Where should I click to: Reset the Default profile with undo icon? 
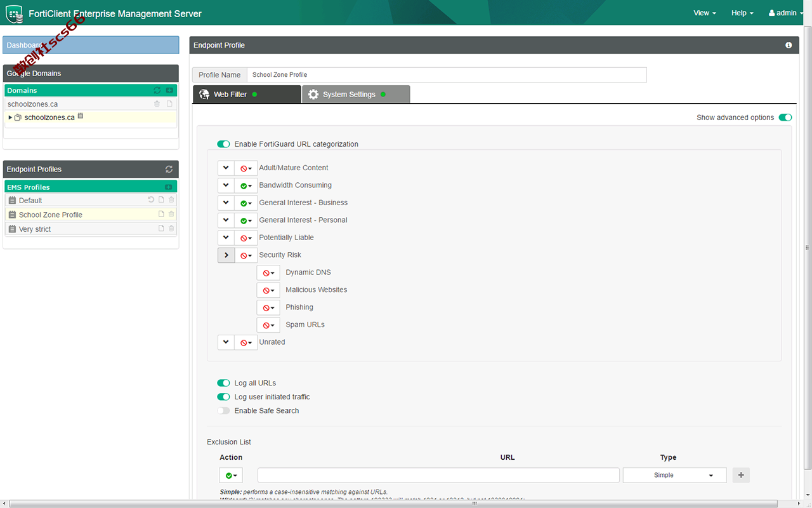[x=151, y=200]
